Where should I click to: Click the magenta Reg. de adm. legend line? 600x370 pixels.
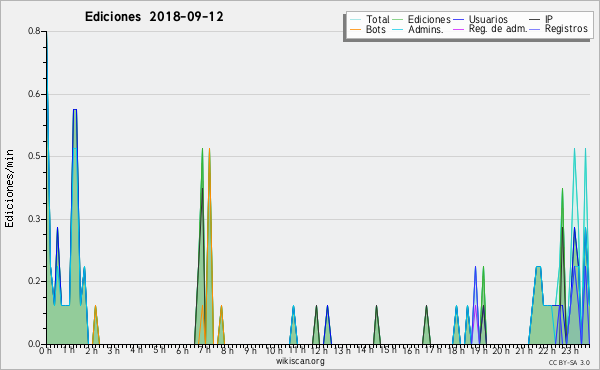click(x=458, y=29)
